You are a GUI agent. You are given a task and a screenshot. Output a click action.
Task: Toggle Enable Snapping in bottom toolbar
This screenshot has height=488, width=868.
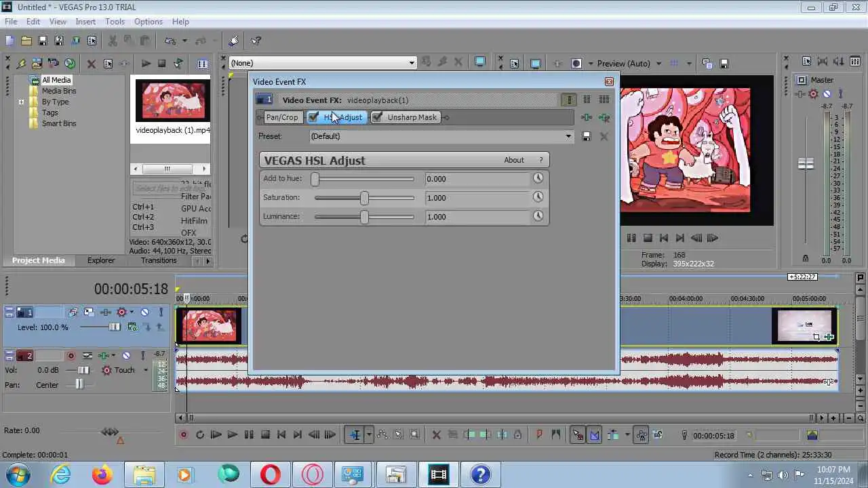578,435
